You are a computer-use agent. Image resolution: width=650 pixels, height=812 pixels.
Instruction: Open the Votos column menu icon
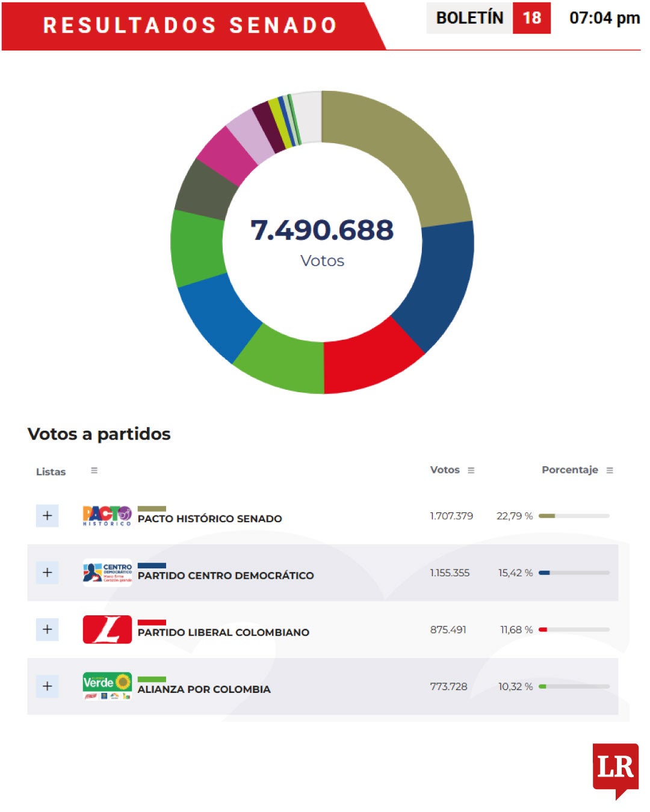point(471,470)
